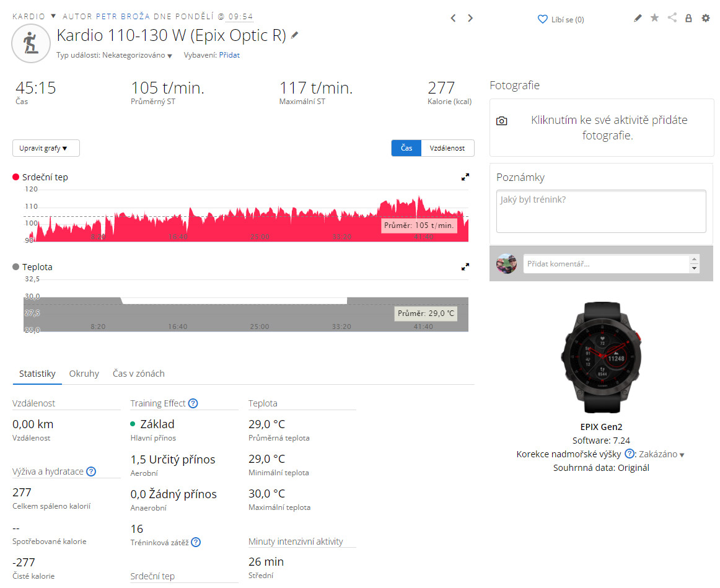Expand the Teplota chart fullscreen
The height and width of the screenshot is (588, 720).
(x=465, y=267)
